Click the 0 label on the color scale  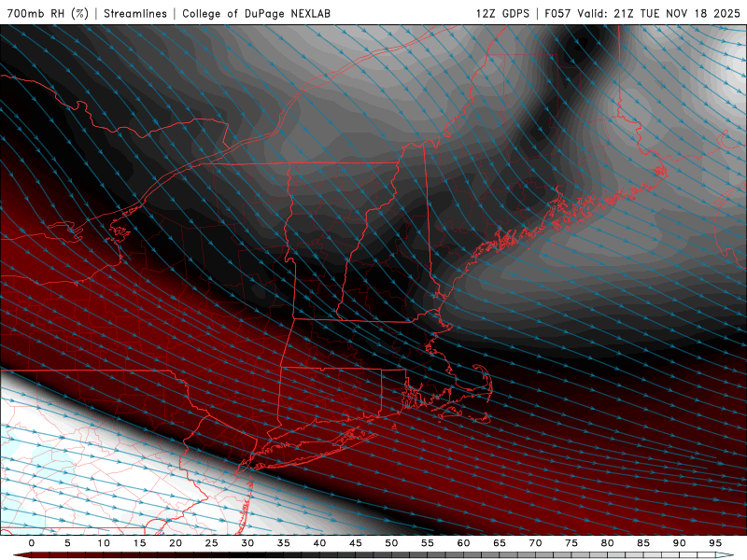[32, 543]
